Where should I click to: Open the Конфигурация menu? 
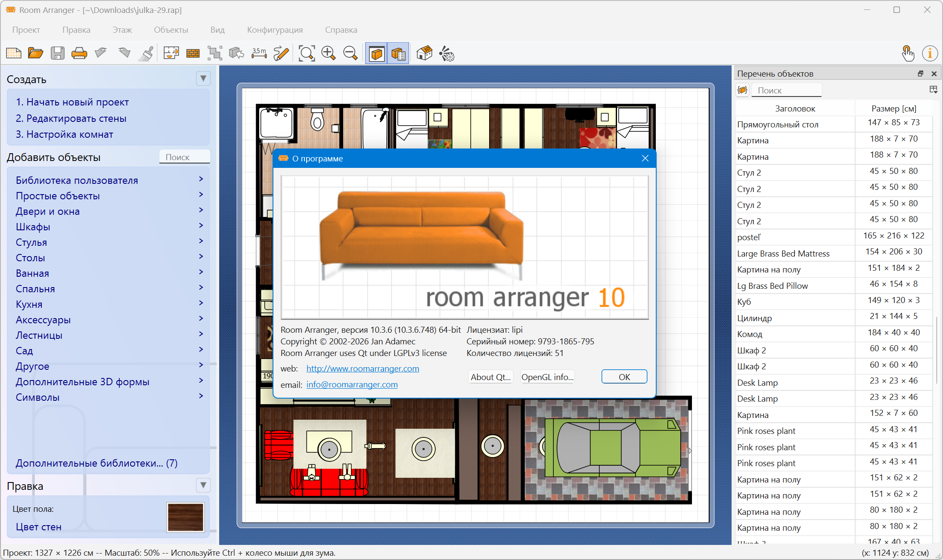tap(275, 30)
